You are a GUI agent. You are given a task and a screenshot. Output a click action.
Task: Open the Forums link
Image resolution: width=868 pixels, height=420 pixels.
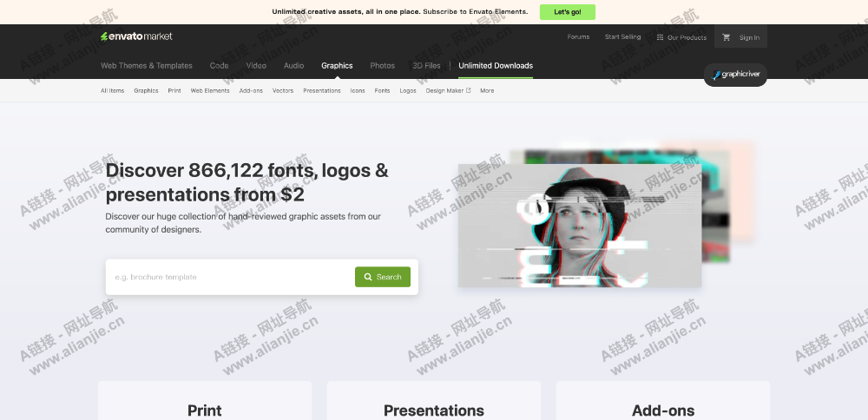pyautogui.click(x=578, y=37)
